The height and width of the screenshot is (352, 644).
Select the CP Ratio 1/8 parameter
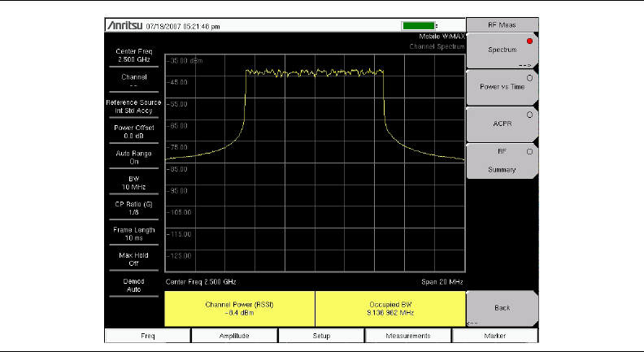point(133,207)
